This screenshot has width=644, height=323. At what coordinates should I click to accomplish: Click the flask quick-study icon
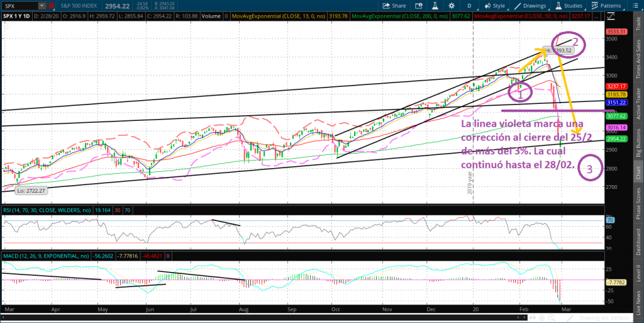[435, 6]
